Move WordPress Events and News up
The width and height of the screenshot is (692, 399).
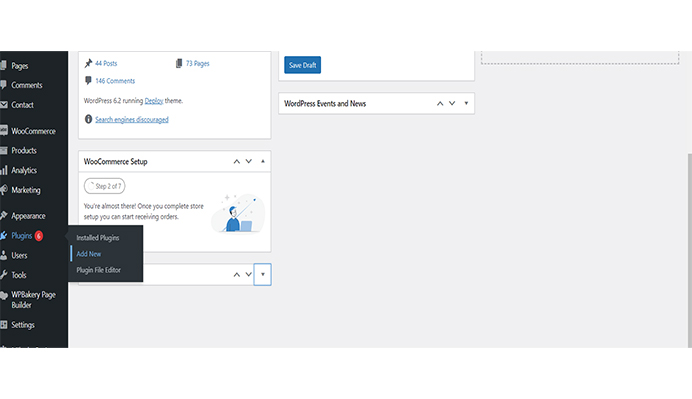(440, 103)
